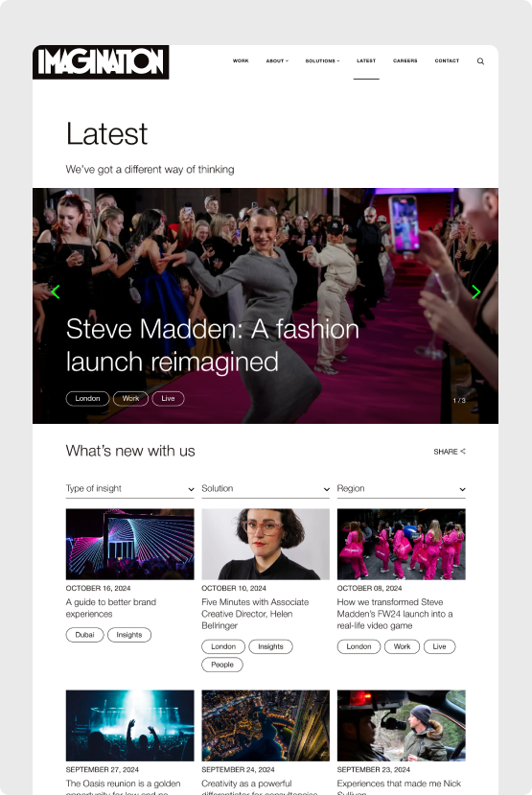Click the People tag on Helen Bellringer article
Screen dimensions: 532x795
(x=222, y=665)
